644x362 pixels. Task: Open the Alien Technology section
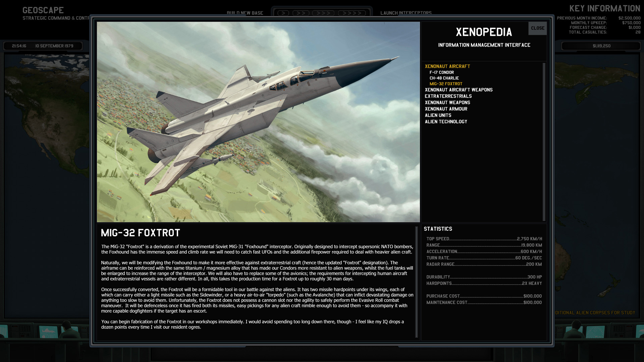click(446, 122)
